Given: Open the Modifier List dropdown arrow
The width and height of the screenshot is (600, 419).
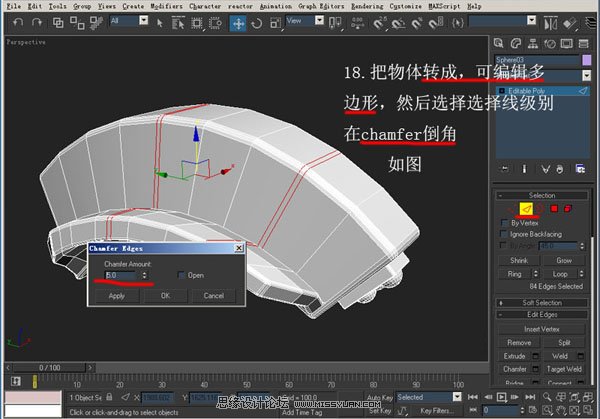Looking at the screenshot, I should point(586,75).
